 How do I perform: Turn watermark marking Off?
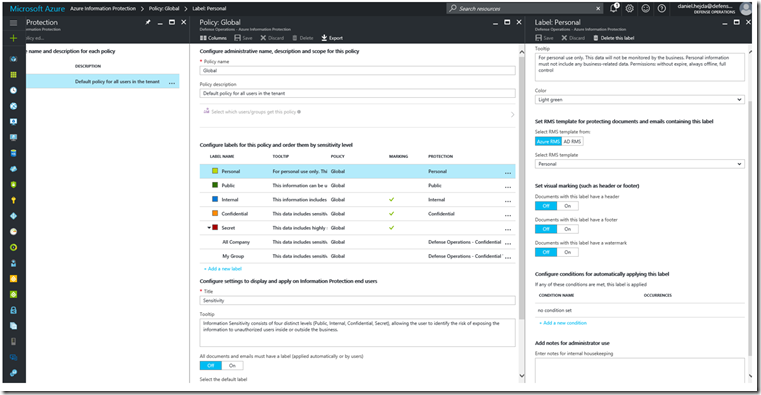pos(546,252)
